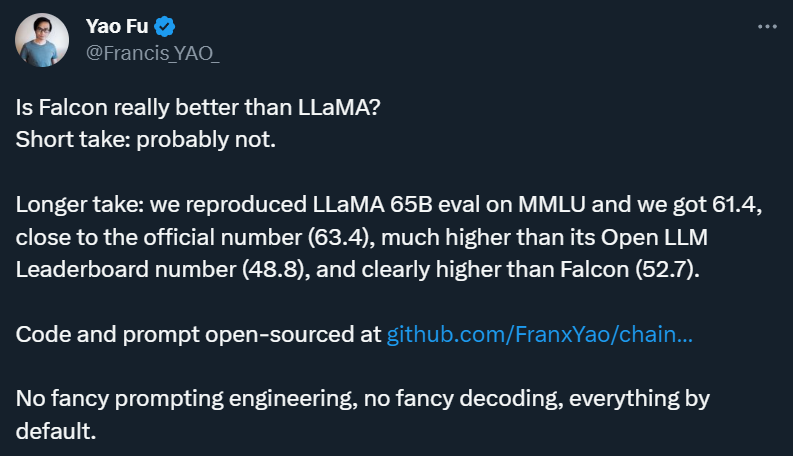Click the final word 'default.'
Image resolution: width=793 pixels, height=456 pixels.
[x=56, y=431]
